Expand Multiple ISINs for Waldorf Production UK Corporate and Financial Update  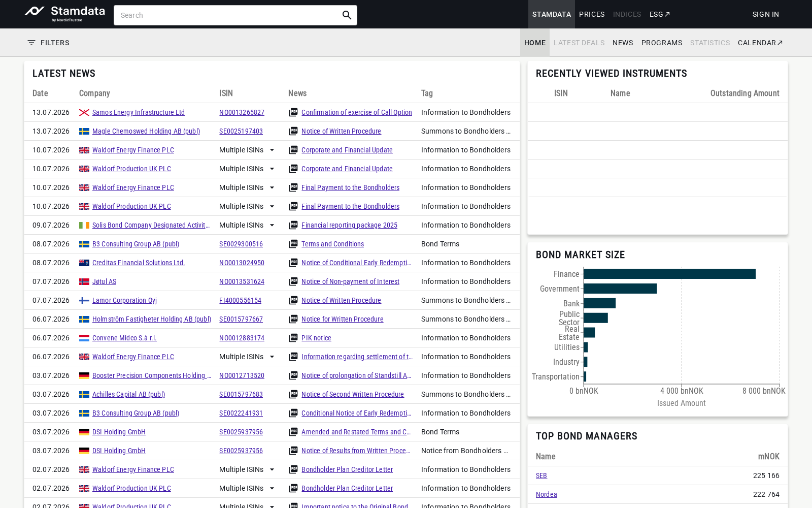pyautogui.click(x=272, y=169)
